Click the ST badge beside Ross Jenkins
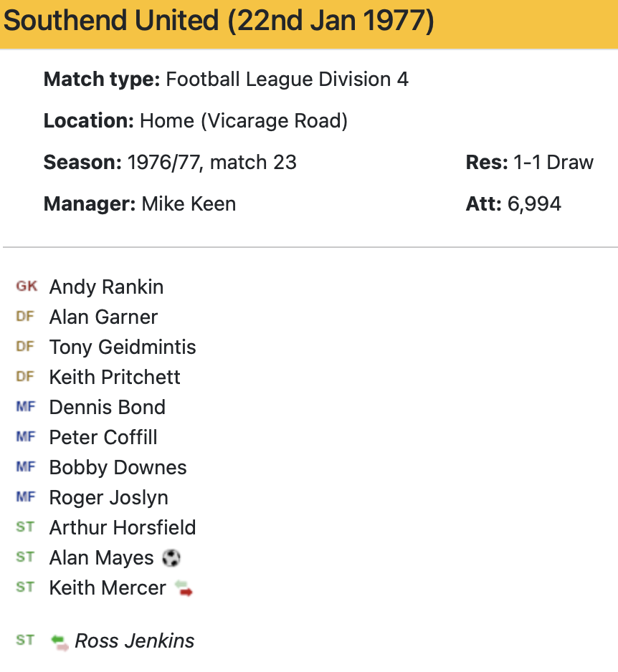Screen dimensions: 618x672 tap(25, 640)
